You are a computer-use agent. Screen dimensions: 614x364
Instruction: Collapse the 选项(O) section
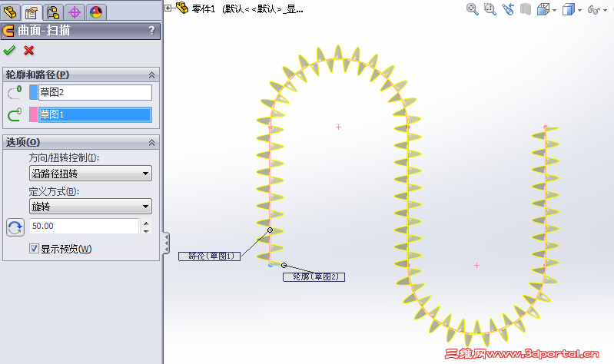[x=152, y=143]
